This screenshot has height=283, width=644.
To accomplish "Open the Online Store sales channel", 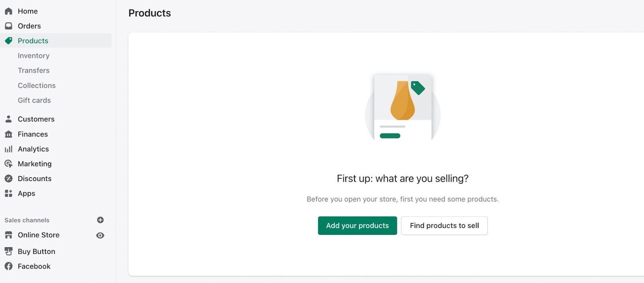I will (39, 235).
